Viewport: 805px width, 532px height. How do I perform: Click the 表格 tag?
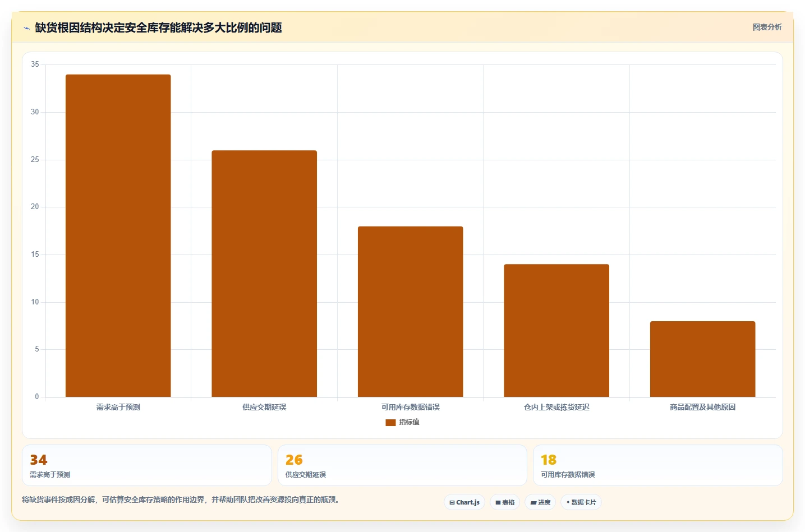[x=505, y=502]
